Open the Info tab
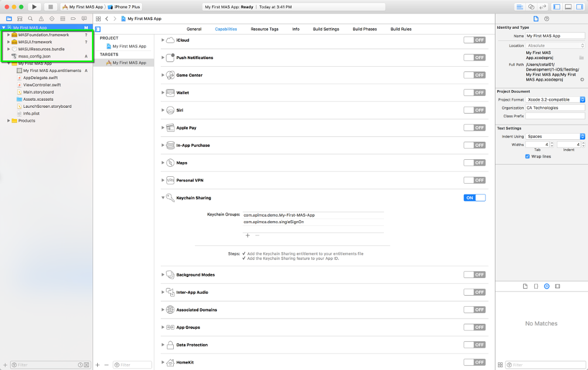588x370 pixels. [296, 29]
